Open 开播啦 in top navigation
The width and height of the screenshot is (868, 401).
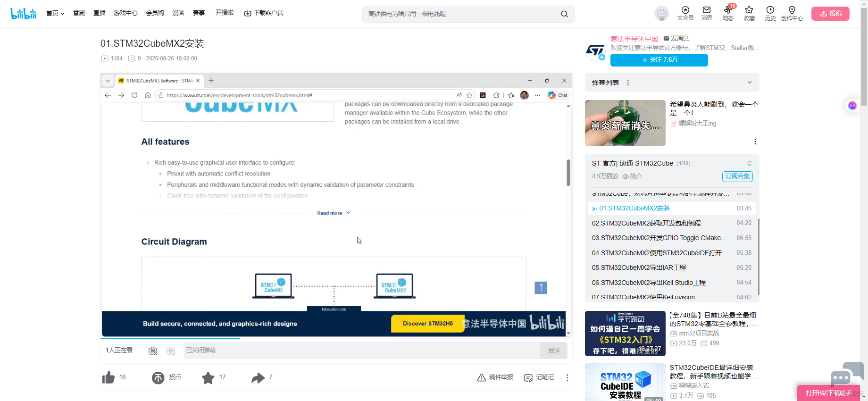tap(225, 13)
